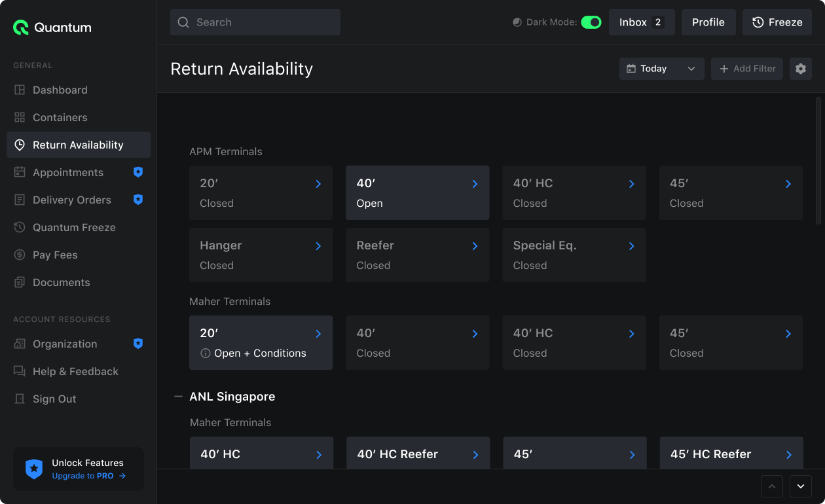Open the Organization page notification badge

(x=138, y=344)
